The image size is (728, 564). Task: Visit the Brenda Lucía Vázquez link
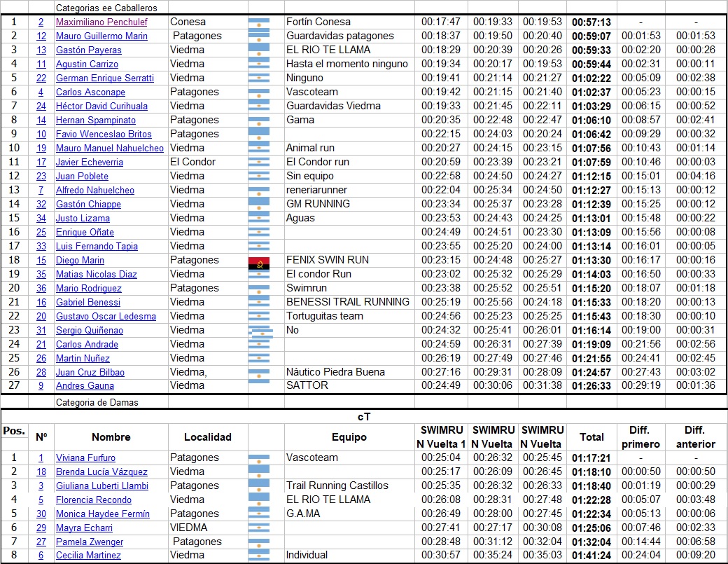(x=101, y=472)
